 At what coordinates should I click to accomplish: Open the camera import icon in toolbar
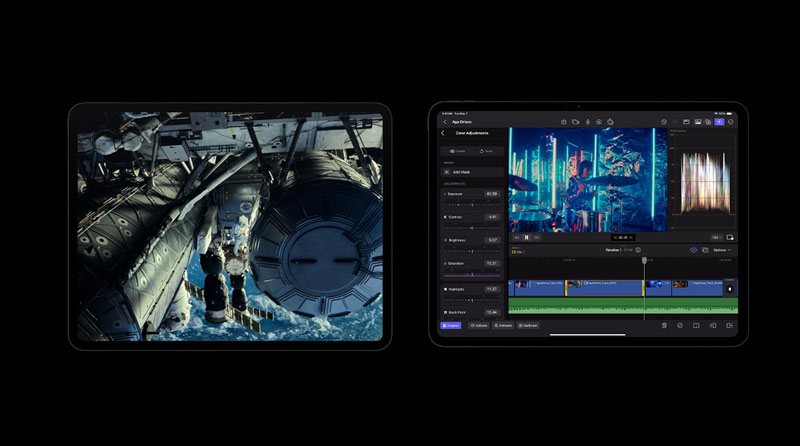coord(576,122)
